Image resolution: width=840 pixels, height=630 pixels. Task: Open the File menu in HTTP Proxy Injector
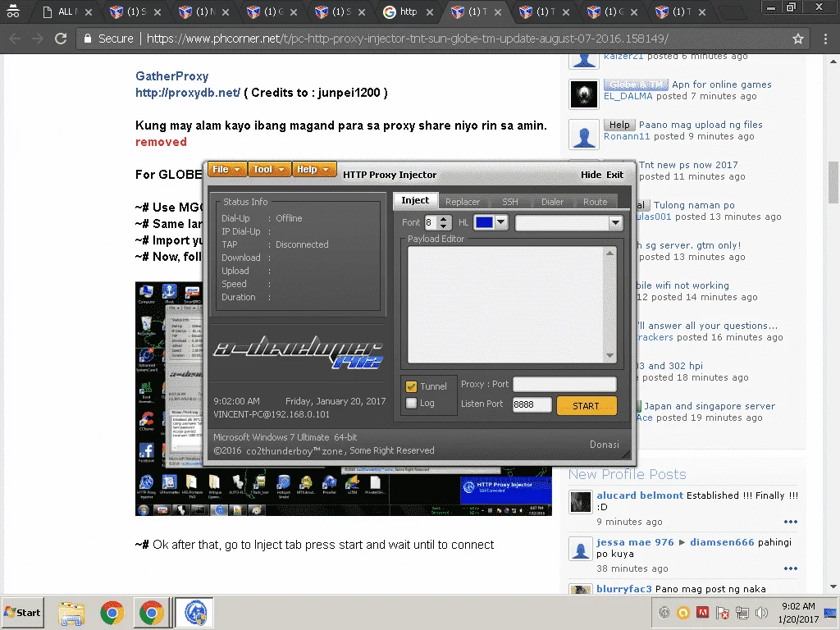coord(227,169)
